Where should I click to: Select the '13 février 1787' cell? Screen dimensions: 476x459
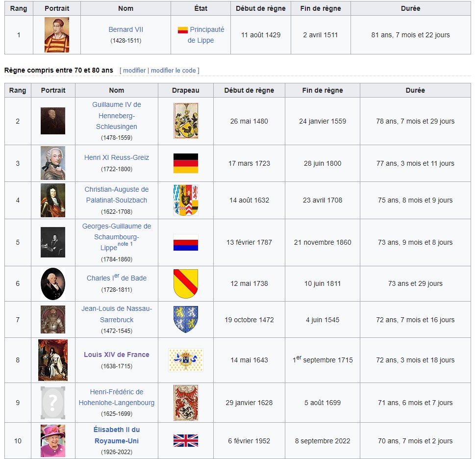point(249,242)
